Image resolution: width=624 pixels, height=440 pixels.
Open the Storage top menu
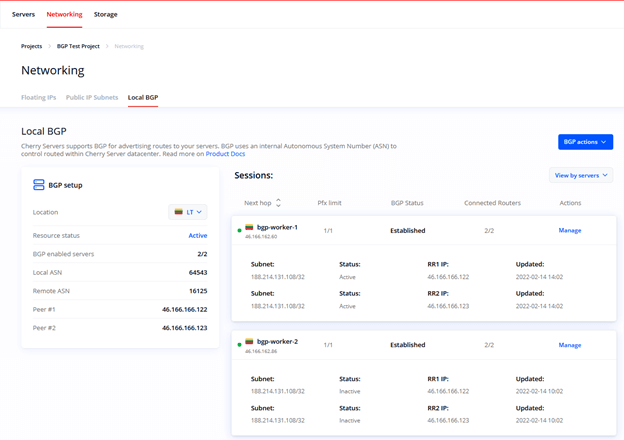click(105, 15)
